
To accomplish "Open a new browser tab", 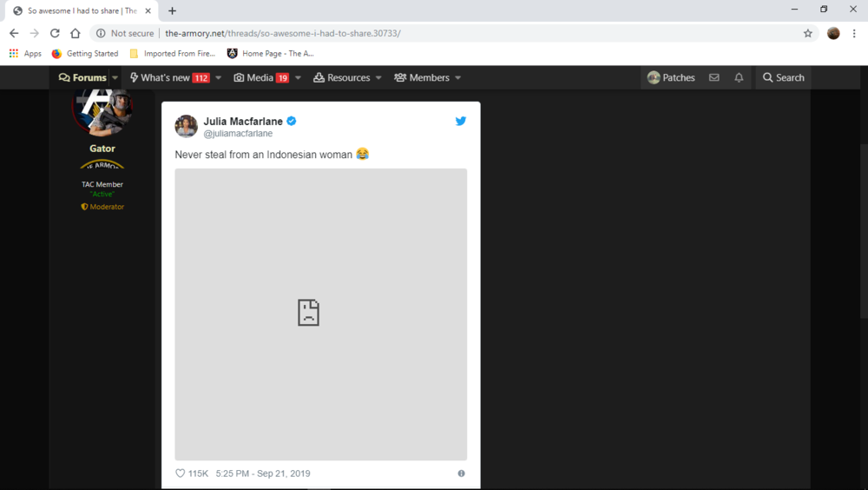I will [x=172, y=10].
